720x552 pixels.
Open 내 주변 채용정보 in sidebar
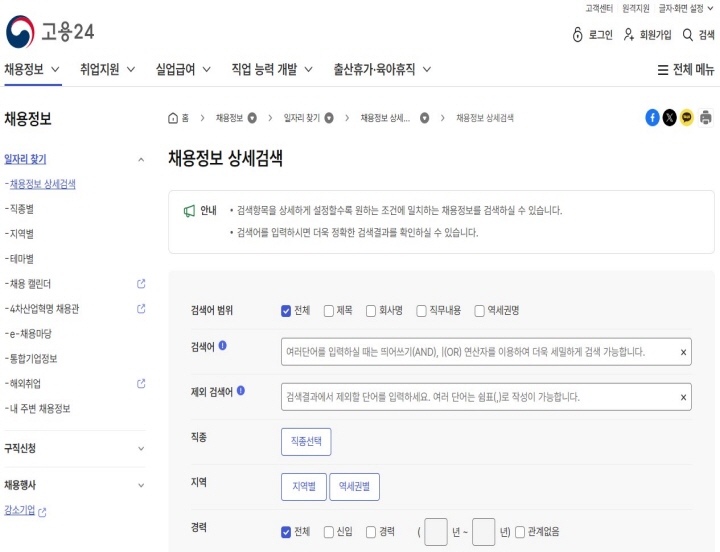pyautogui.click(x=39, y=409)
